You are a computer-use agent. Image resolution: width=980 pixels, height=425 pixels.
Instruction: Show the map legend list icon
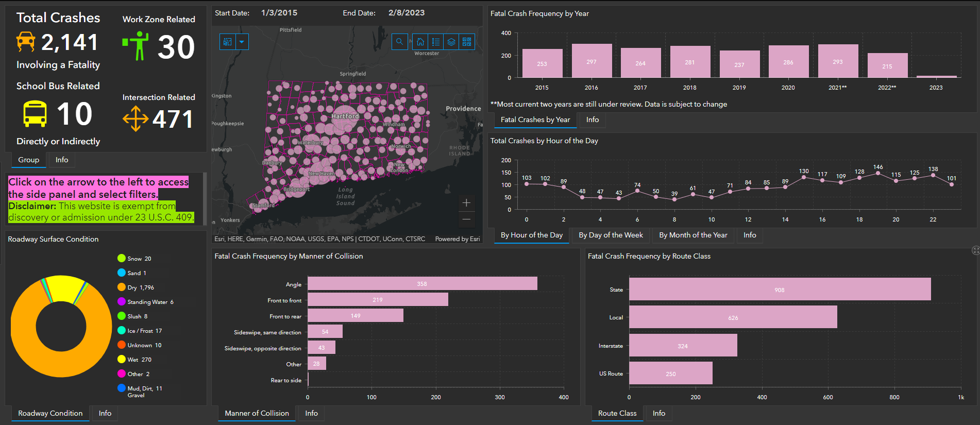pos(436,42)
